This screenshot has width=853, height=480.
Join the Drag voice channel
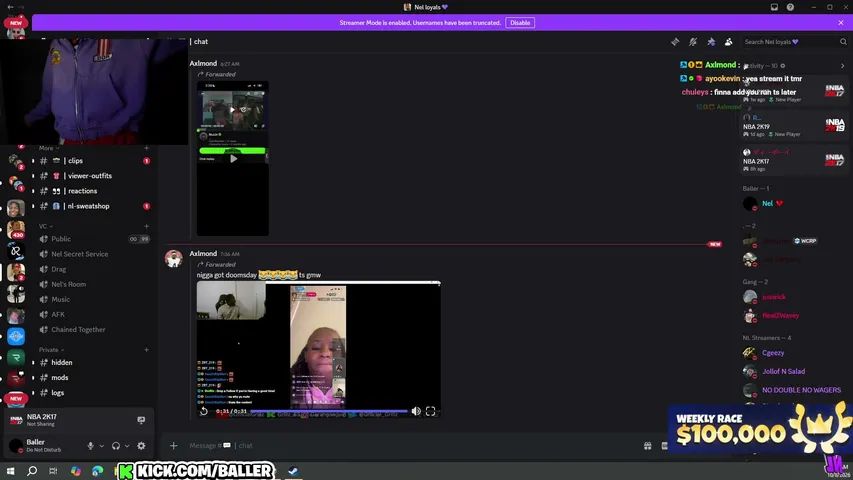coord(59,269)
